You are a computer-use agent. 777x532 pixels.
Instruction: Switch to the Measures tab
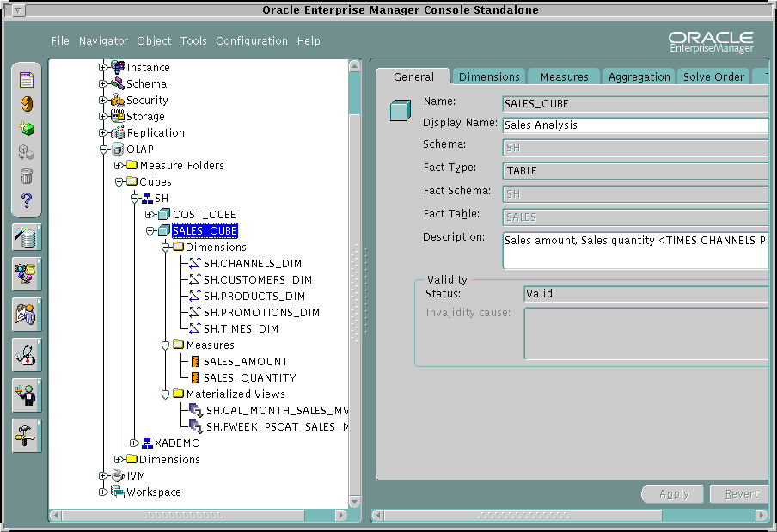(x=564, y=76)
